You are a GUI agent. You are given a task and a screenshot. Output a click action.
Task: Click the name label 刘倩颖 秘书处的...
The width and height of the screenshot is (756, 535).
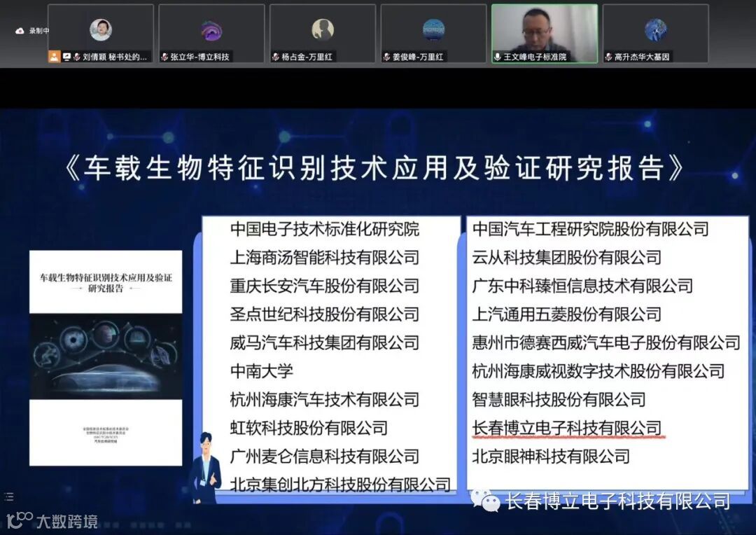tap(115, 57)
